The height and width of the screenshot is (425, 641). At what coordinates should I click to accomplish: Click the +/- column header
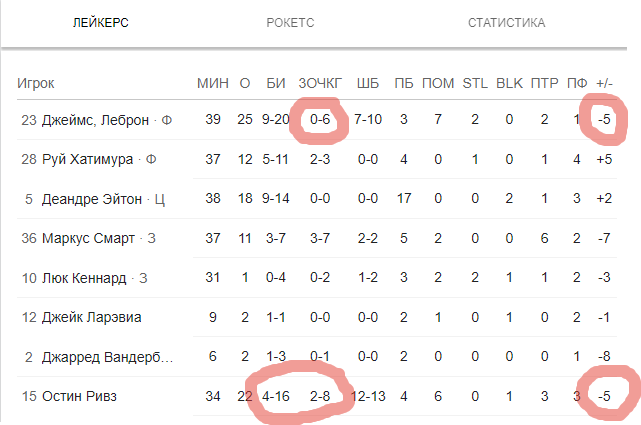point(604,82)
